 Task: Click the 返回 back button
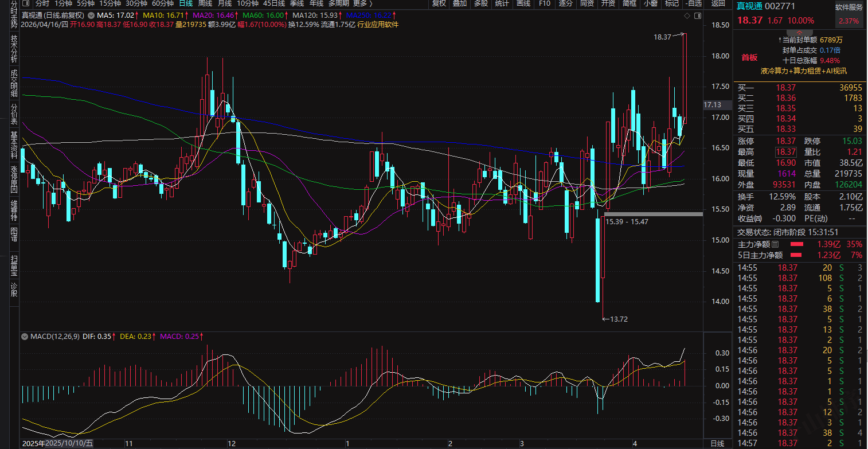tap(718, 3)
